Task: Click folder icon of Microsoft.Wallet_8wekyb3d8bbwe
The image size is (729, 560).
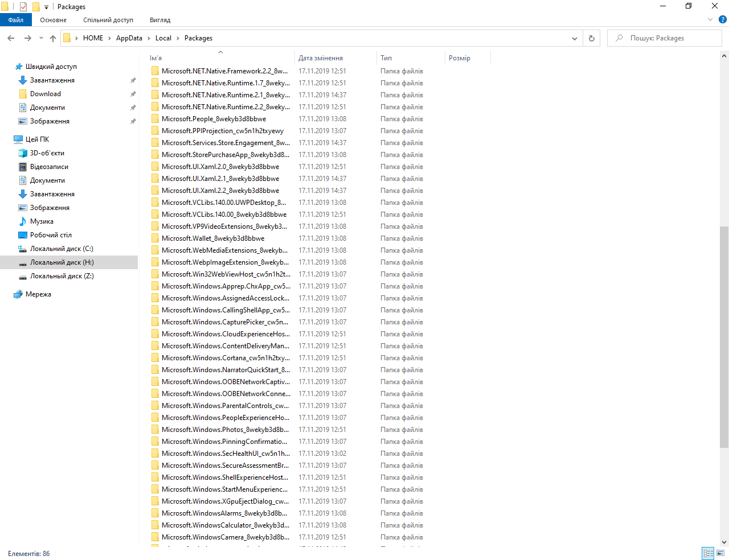Action: [155, 238]
